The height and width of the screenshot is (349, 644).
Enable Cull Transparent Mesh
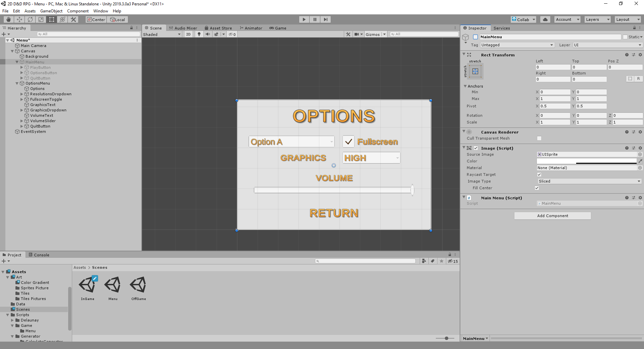tap(539, 138)
